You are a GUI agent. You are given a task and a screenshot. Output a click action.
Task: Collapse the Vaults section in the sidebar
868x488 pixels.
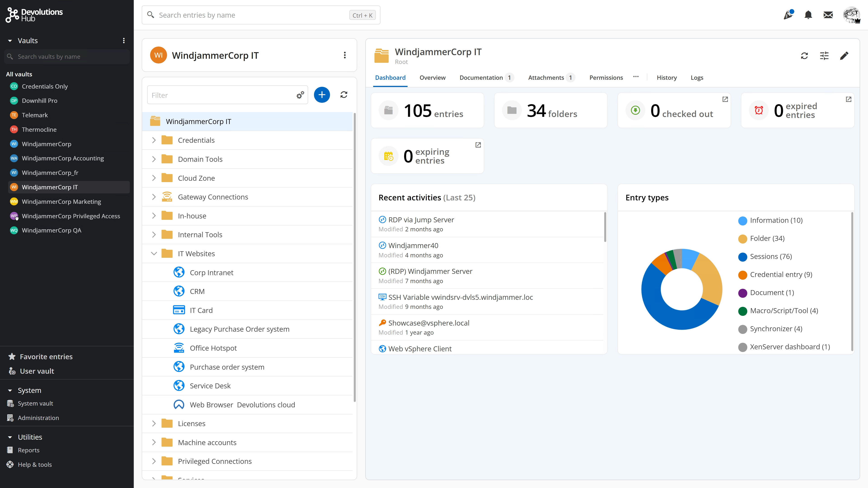pyautogui.click(x=10, y=41)
